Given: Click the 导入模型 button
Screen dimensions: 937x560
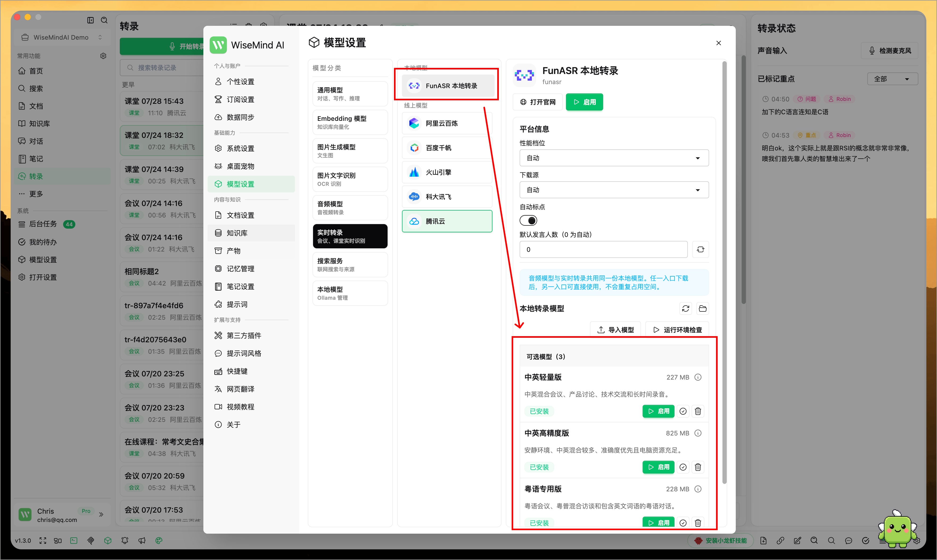Looking at the screenshot, I should [615, 330].
